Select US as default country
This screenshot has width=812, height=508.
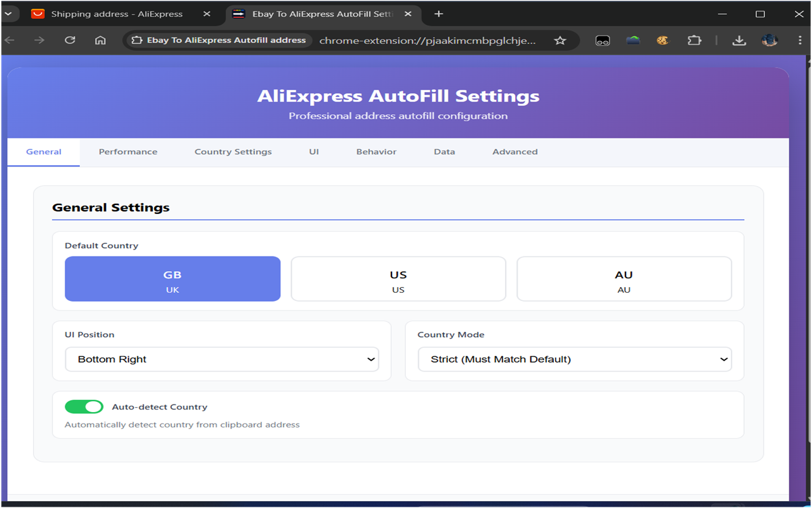(x=398, y=279)
